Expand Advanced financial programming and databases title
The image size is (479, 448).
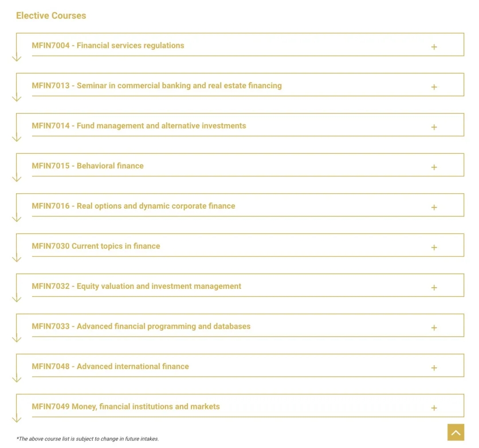[x=141, y=326]
